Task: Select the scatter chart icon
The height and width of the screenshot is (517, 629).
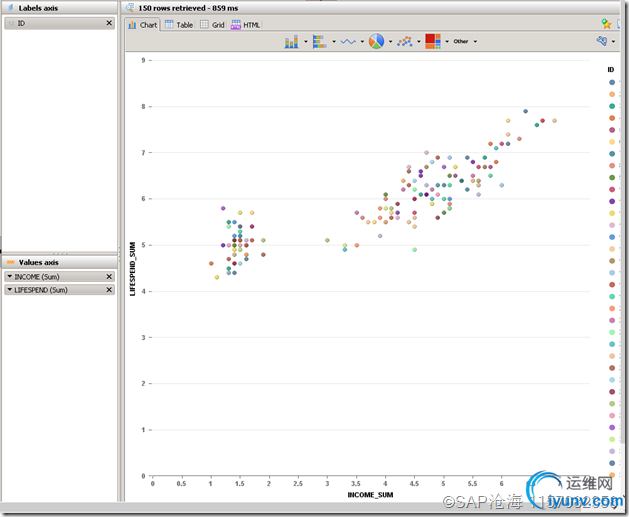Action: click(x=405, y=41)
